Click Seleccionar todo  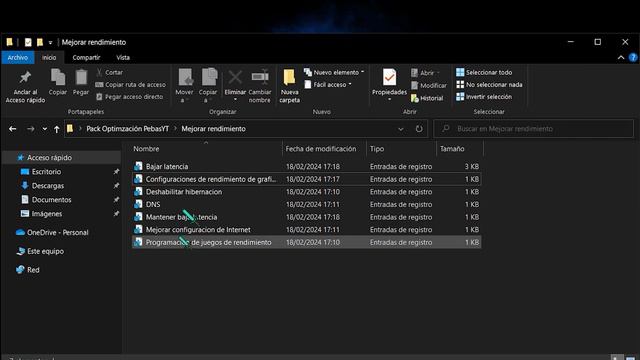(x=484, y=72)
